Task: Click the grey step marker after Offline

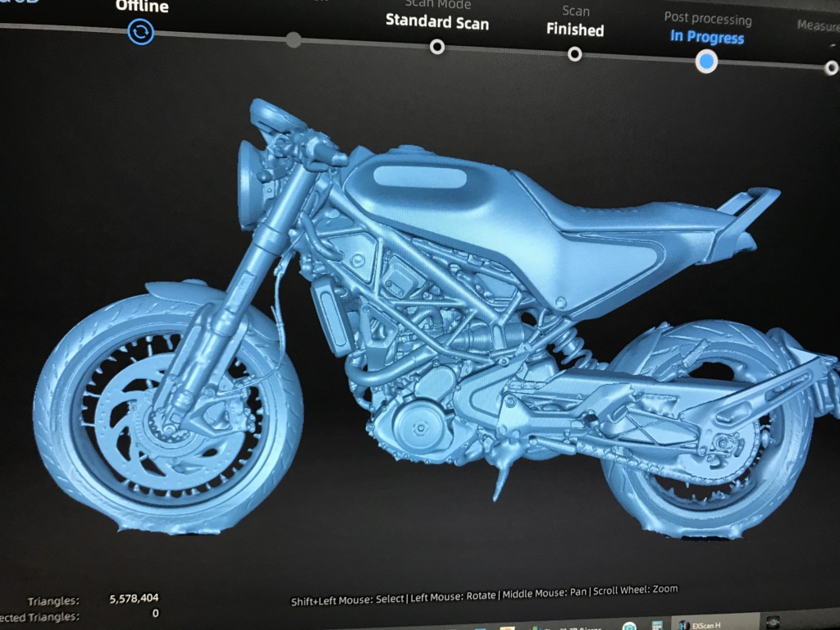Action: tap(293, 39)
